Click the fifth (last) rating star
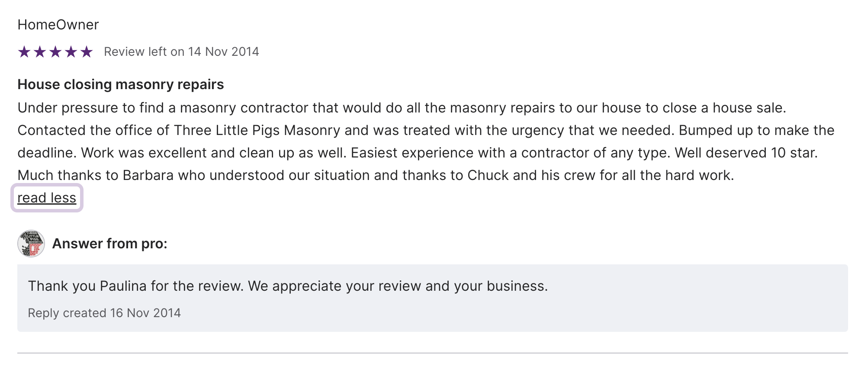 point(87,52)
